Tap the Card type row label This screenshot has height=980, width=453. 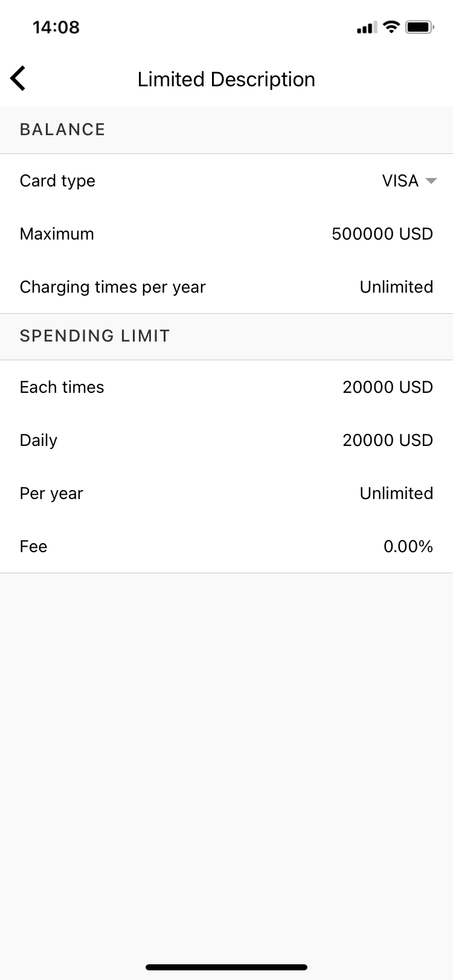(x=57, y=181)
